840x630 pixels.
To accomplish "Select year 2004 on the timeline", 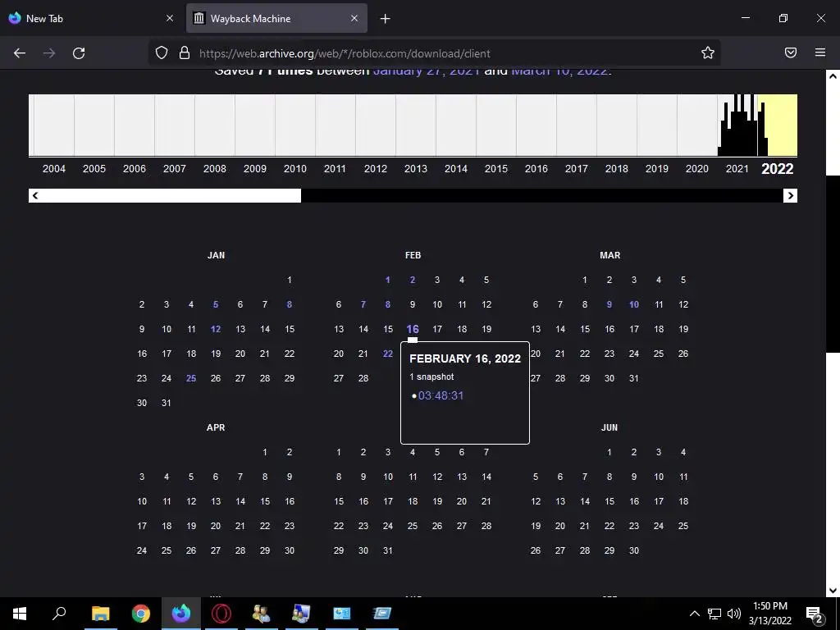I will [x=54, y=169].
